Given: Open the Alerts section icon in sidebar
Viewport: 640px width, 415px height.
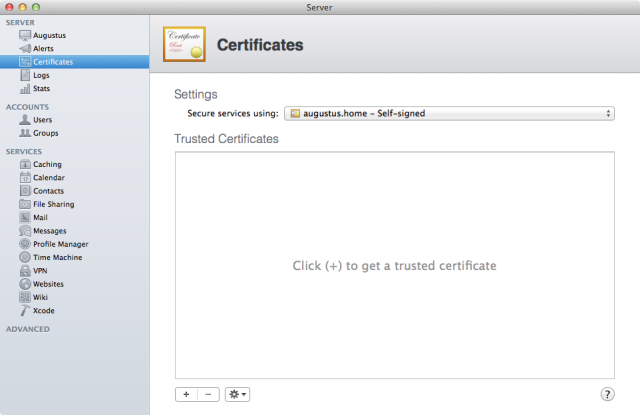Looking at the screenshot, I should tap(25, 48).
